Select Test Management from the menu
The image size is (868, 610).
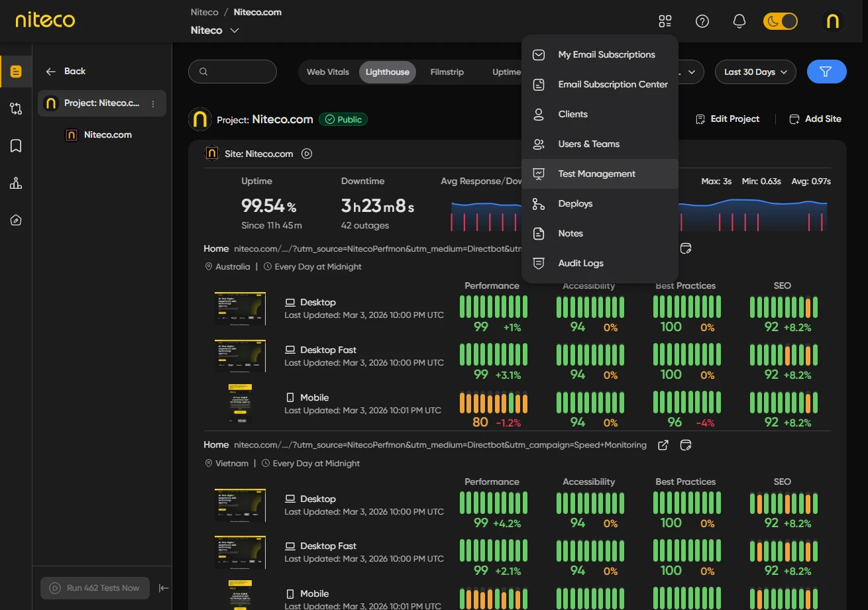click(x=596, y=174)
